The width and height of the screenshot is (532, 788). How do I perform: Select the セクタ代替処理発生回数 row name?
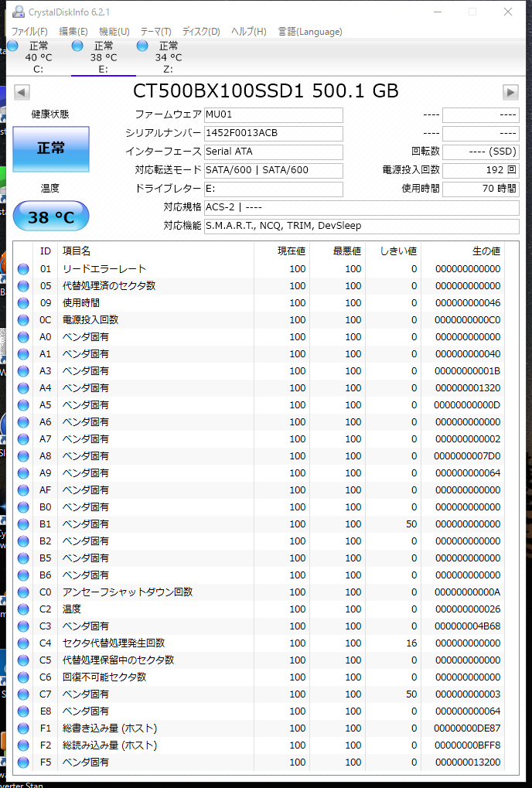(114, 643)
